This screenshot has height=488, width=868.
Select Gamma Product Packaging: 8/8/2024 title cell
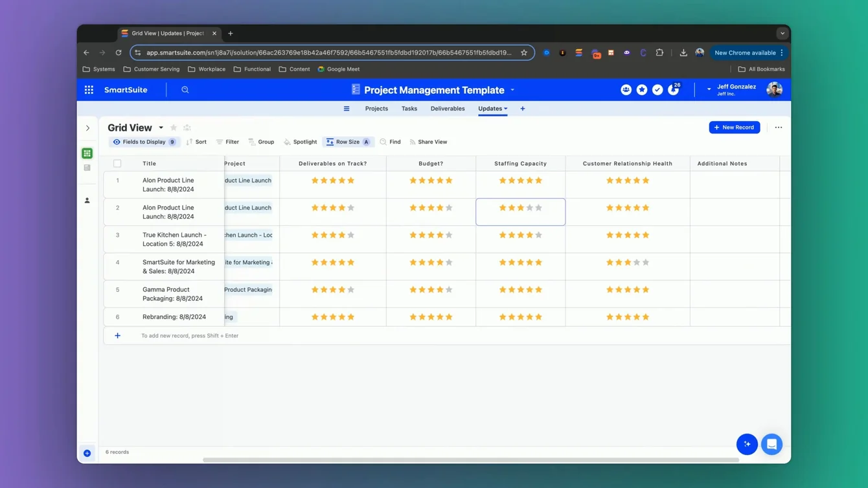coord(177,294)
